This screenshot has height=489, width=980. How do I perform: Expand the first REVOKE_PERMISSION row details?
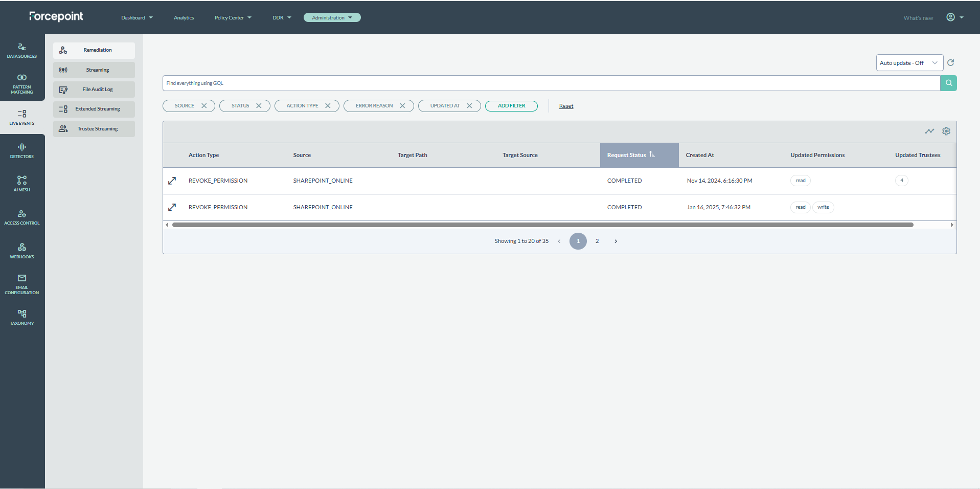click(x=172, y=181)
